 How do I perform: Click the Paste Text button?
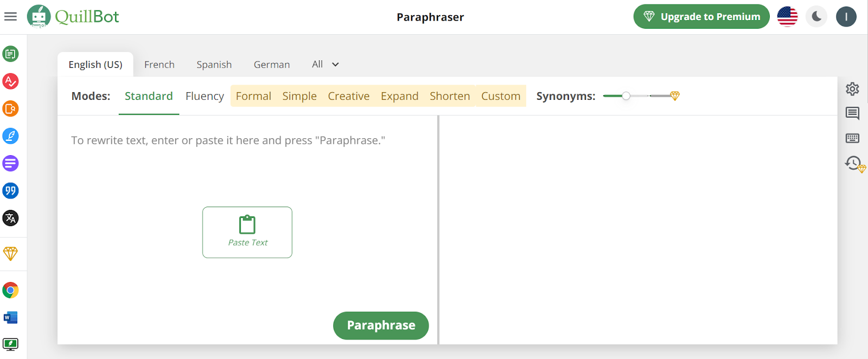(x=247, y=232)
